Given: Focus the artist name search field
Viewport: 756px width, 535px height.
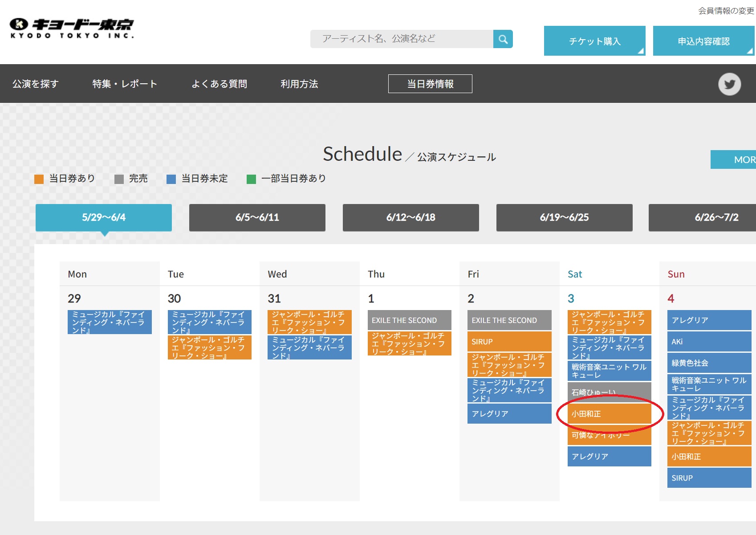Looking at the screenshot, I should point(402,39).
